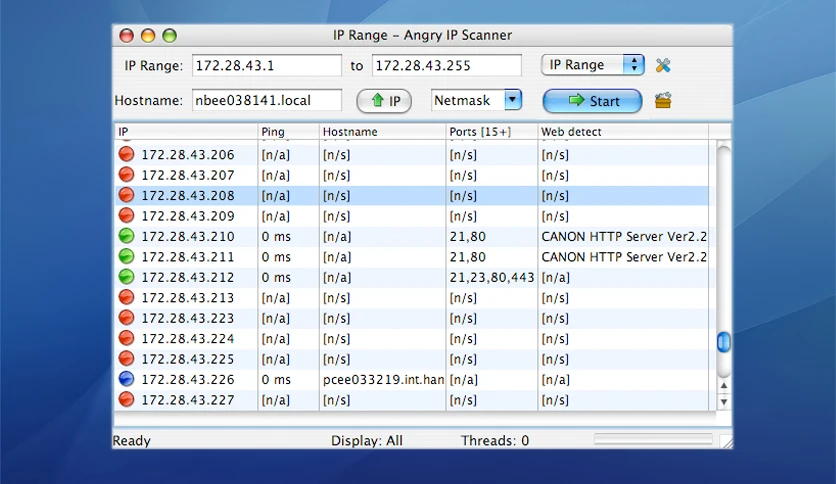Sort by the IP column header
This screenshot has height=484, width=836.
186,132
